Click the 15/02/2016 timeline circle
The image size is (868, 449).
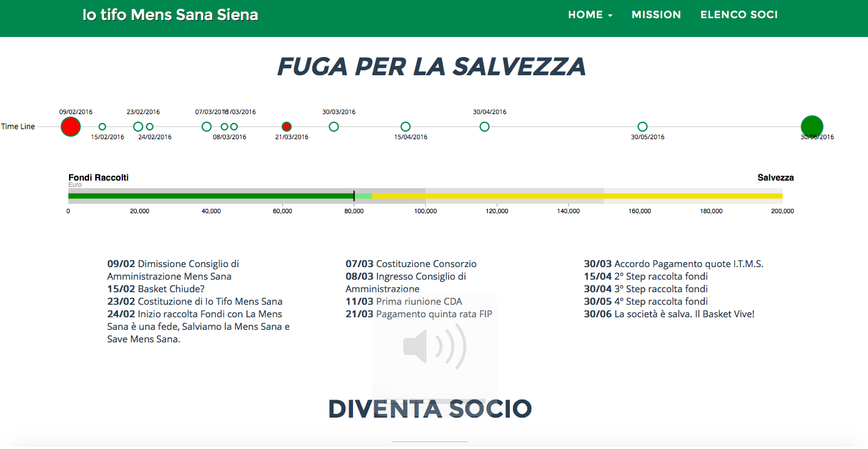click(x=102, y=127)
